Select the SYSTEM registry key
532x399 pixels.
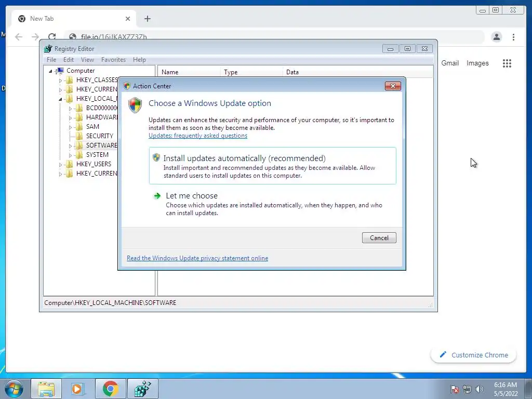[x=97, y=155]
